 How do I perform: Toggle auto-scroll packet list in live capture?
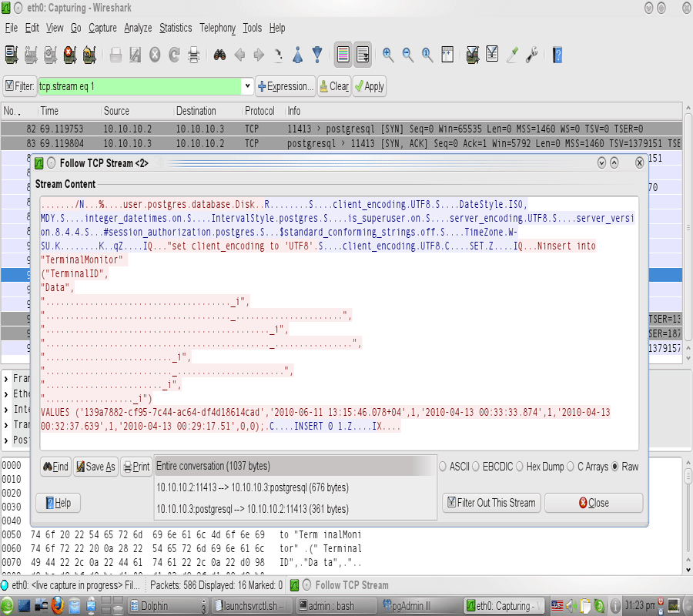pyautogui.click(x=363, y=55)
